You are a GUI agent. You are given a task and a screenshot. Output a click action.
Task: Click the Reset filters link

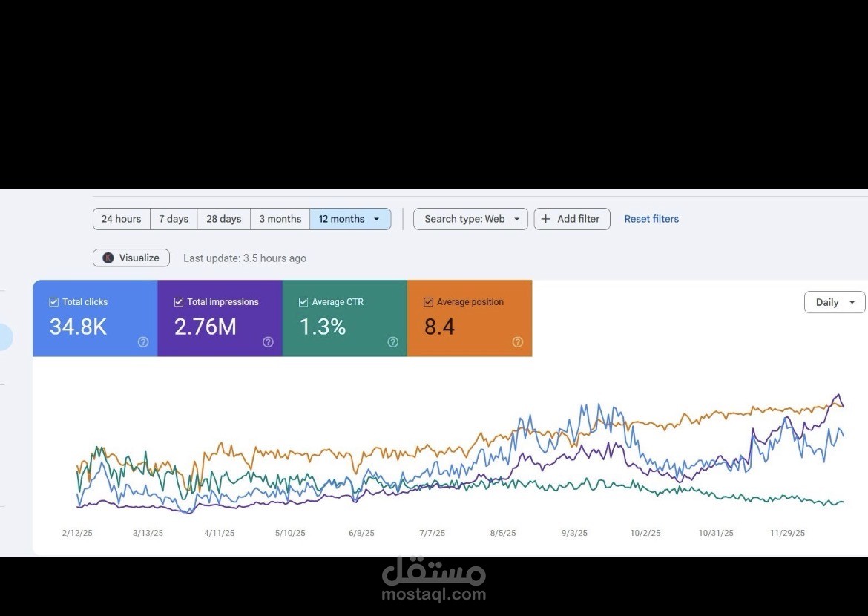tap(651, 219)
